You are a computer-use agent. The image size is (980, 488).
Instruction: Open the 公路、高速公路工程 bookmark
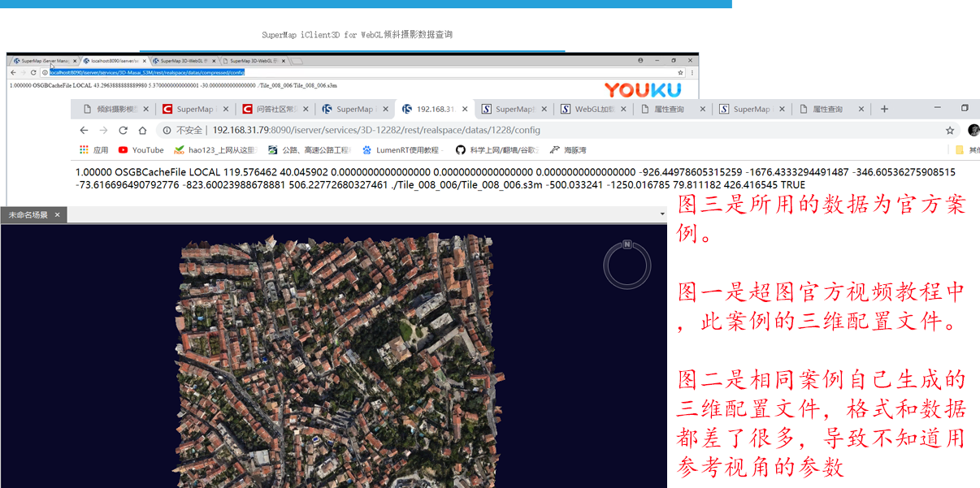[310, 150]
